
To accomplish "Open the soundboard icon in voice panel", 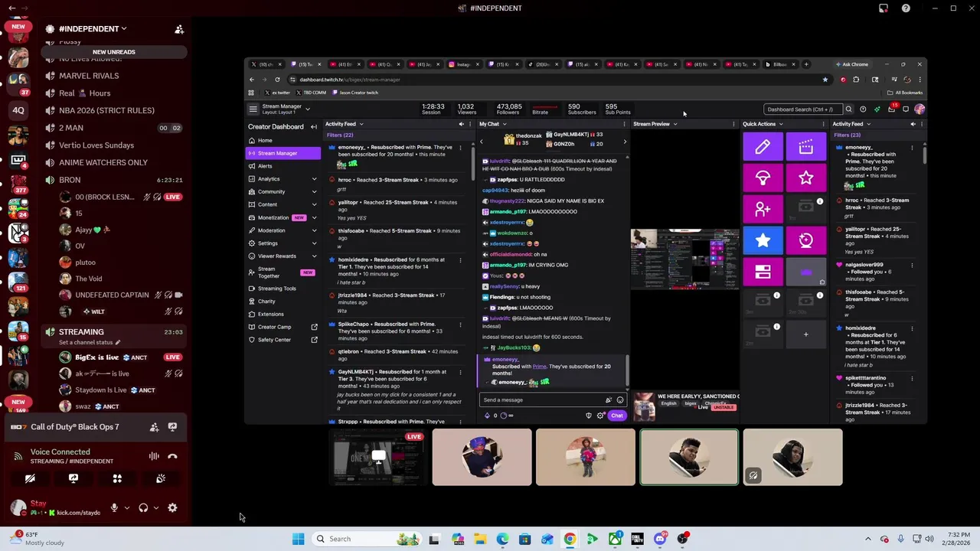I will (161, 478).
